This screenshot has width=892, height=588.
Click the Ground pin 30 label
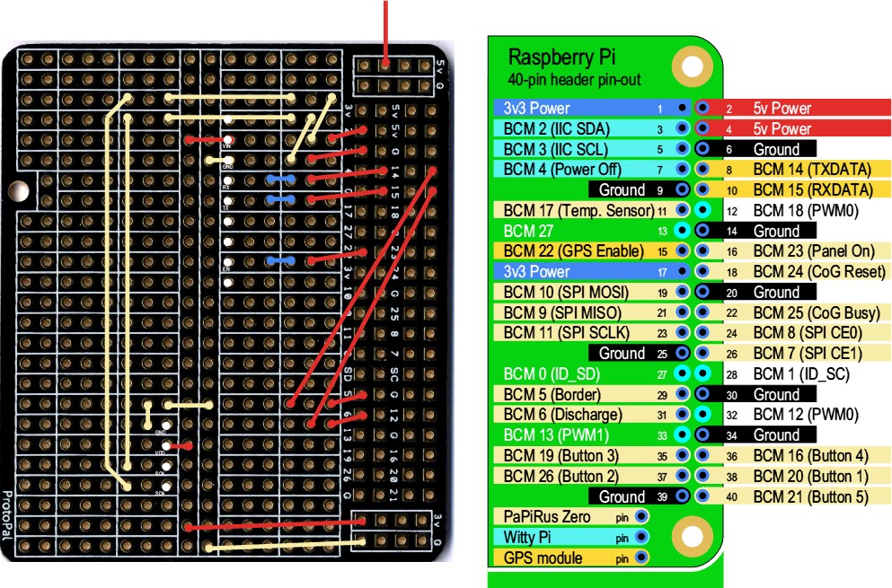776,394
